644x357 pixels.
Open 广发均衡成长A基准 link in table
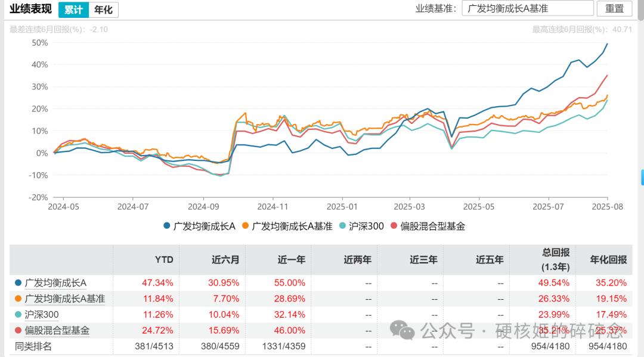[x=65, y=299]
